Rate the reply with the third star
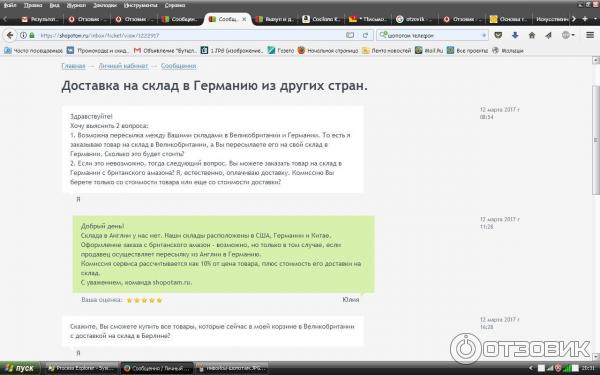The image size is (600, 375). point(144,300)
